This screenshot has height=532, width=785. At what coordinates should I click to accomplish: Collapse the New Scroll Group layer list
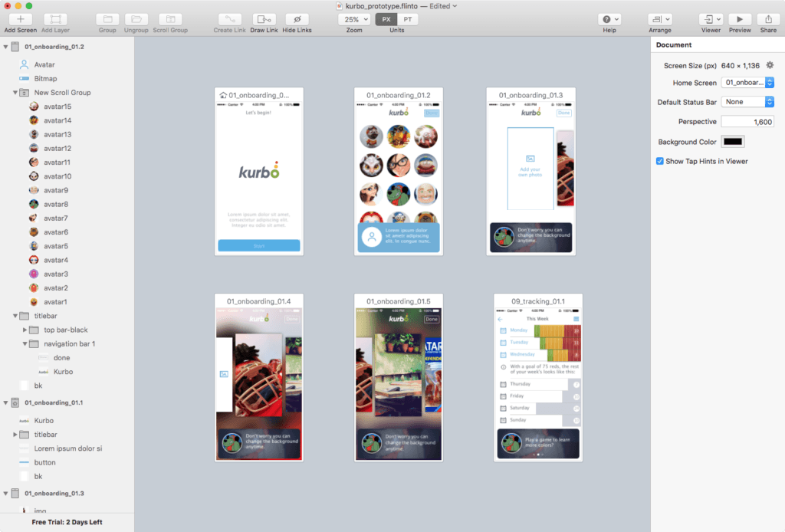(14, 92)
